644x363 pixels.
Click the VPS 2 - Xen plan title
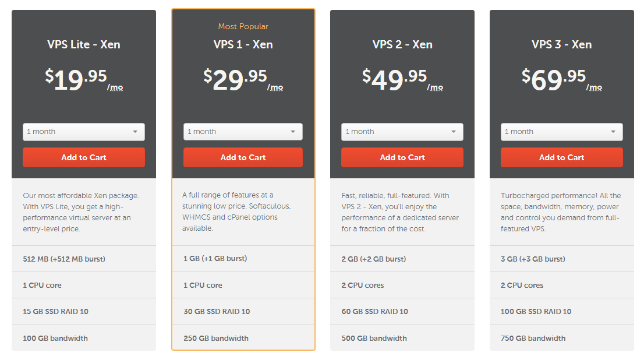coord(402,44)
